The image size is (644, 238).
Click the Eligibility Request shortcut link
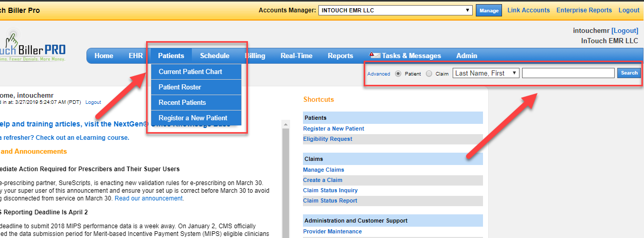[x=328, y=139]
